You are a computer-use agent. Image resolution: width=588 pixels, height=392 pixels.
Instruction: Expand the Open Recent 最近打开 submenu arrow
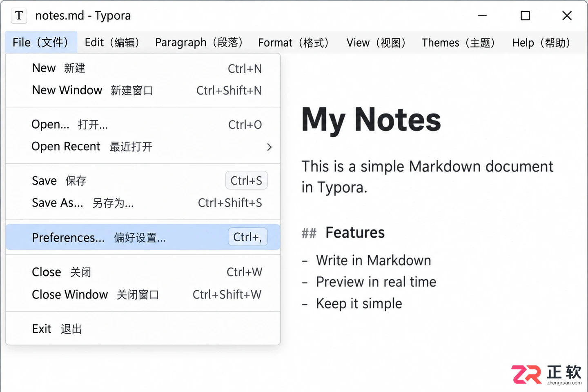point(269,147)
